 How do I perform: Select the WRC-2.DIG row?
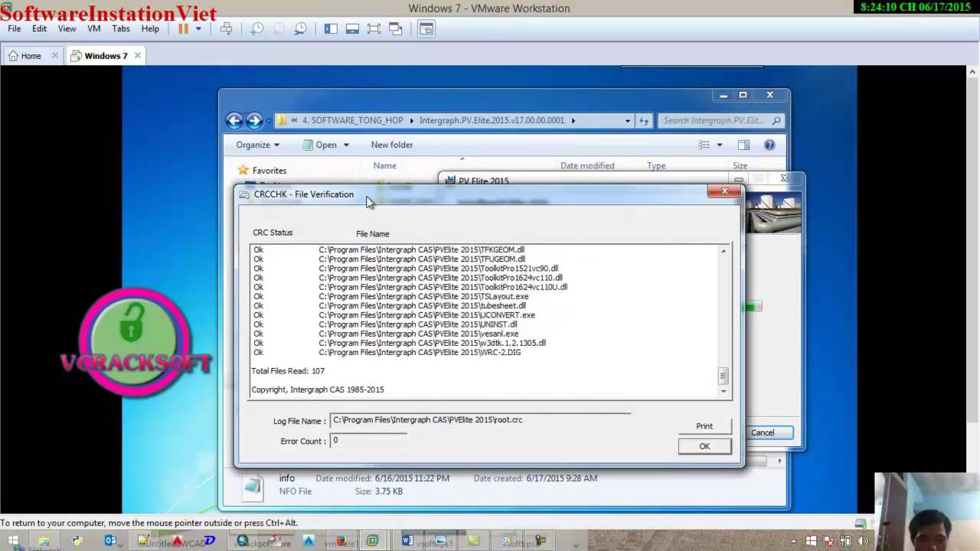coord(387,352)
